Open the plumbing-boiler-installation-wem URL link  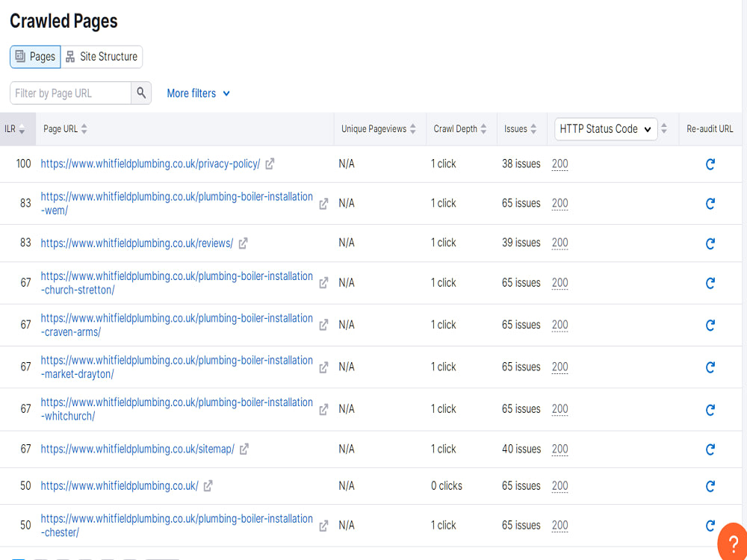click(x=177, y=203)
